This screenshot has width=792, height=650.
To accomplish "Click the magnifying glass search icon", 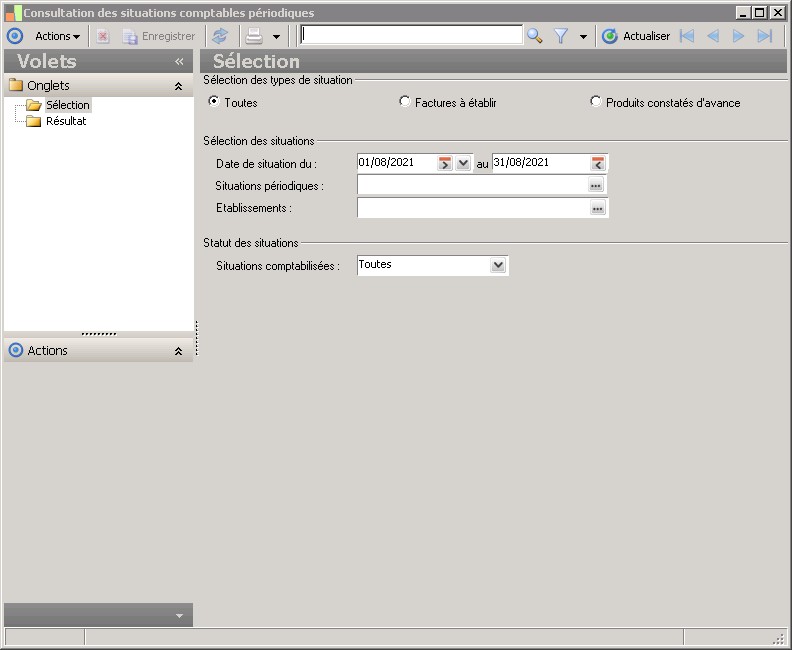I will tap(534, 36).
